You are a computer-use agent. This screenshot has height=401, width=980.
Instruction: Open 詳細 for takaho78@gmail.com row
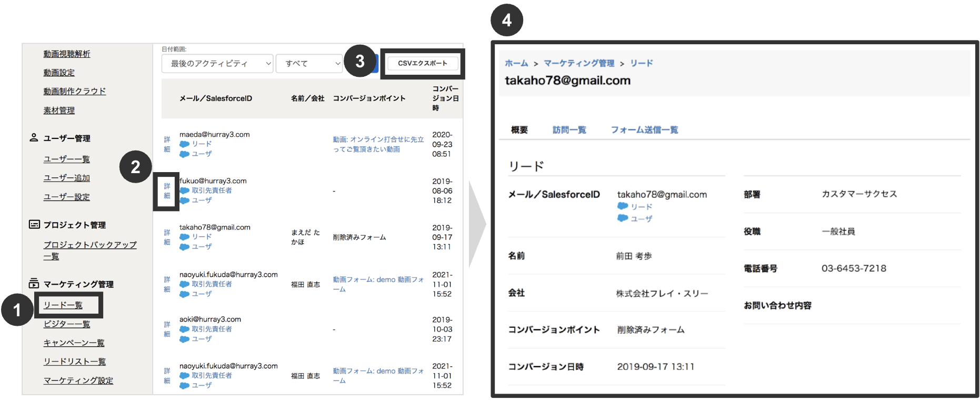167,237
